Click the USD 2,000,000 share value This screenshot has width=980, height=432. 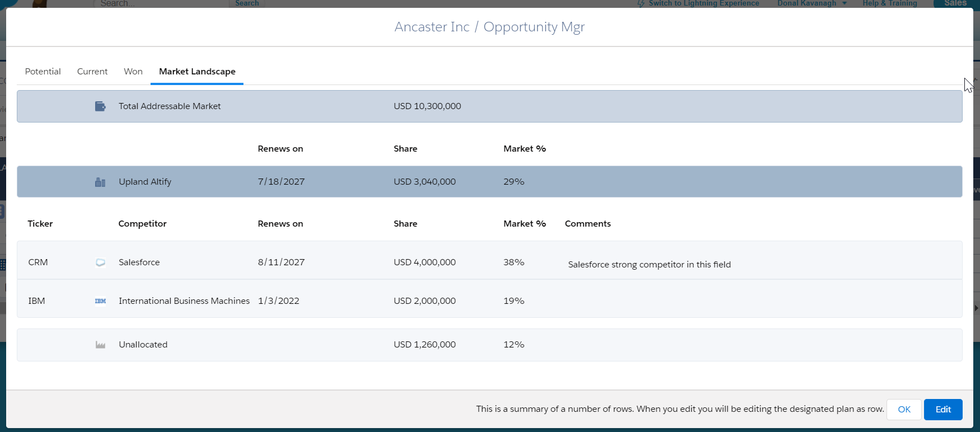(424, 301)
